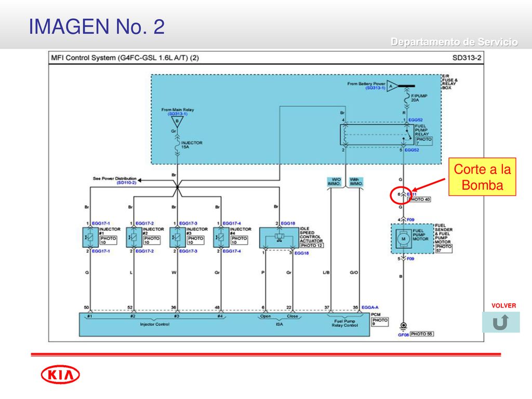Screen dimensions: 532x399
Task: Click the Departamento de Servicio header text
Action: [x=454, y=42]
